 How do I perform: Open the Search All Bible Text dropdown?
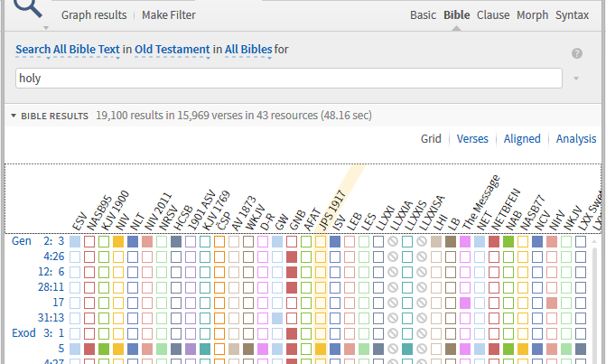[x=68, y=50]
